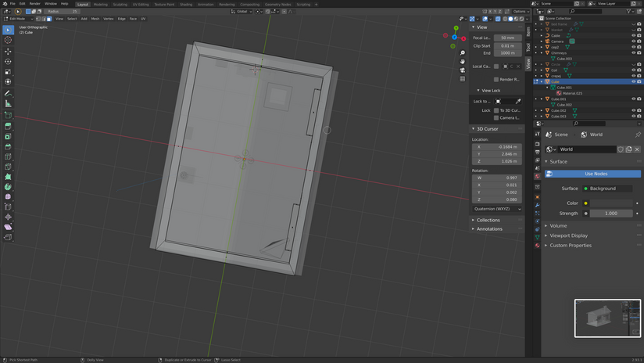Open the File menu
644x363 pixels.
13,4
